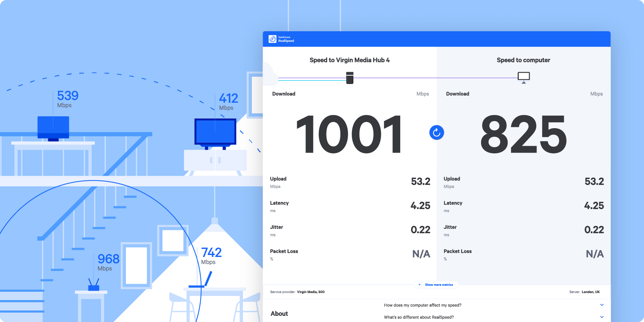Click the 1001 download speed value
Image resolution: width=644 pixels, height=322 pixels.
click(x=349, y=134)
